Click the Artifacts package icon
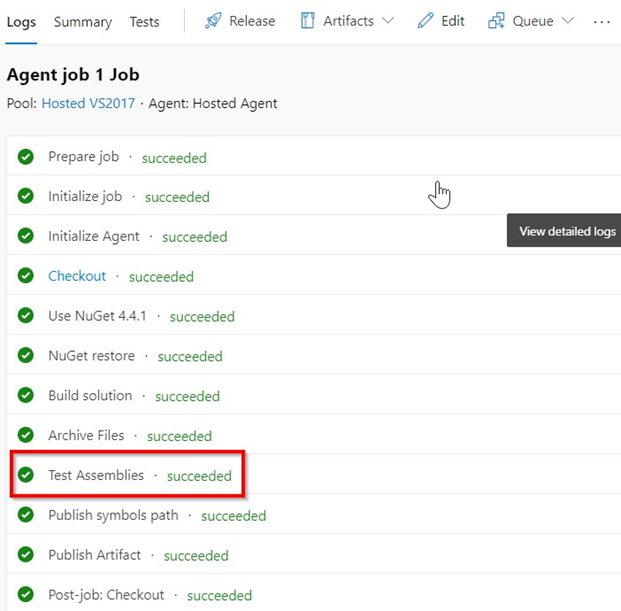Image resolution: width=621 pixels, height=611 pixels. click(308, 21)
